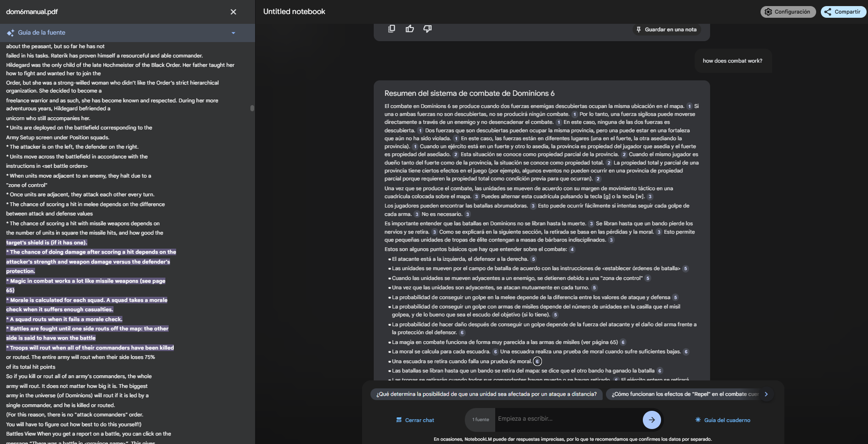Open citation 3 after 'No es necesario.'

click(467, 215)
